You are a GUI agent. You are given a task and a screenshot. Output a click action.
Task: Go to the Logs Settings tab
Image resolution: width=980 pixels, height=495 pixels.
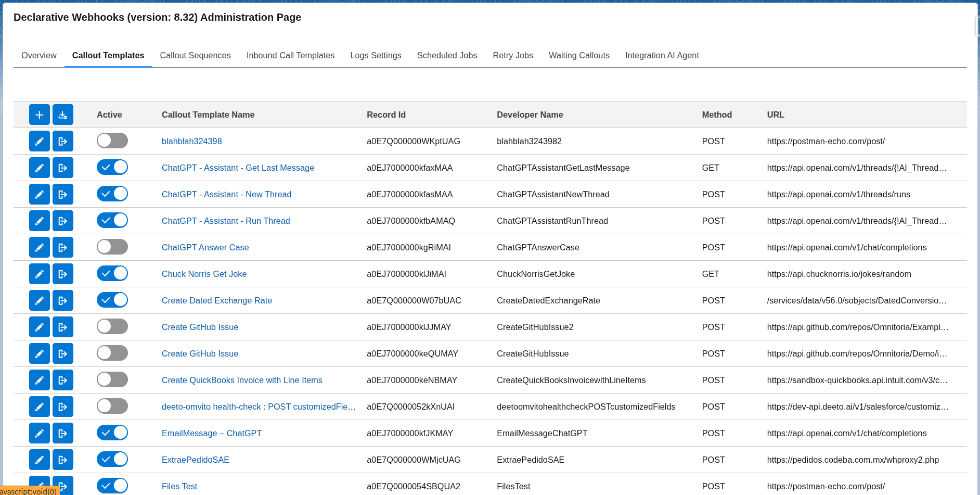tap(376, 55)
